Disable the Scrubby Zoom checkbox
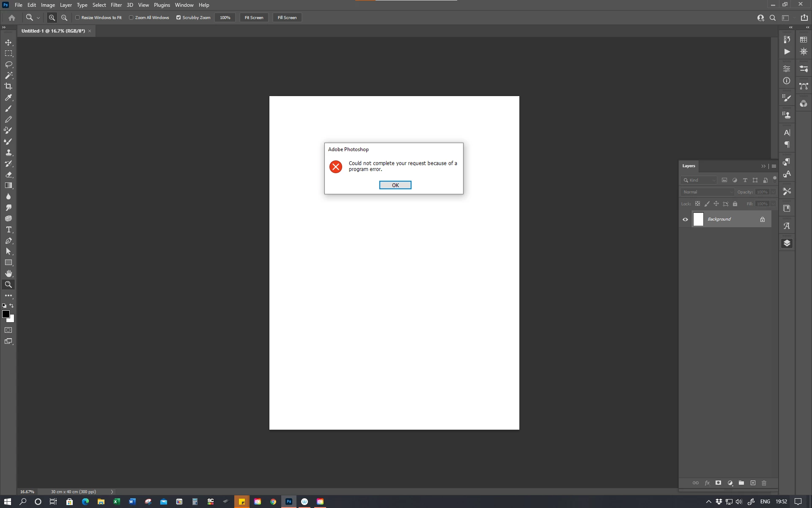The width and height of the screenshot is (812, 508). [x=178, y=18]
